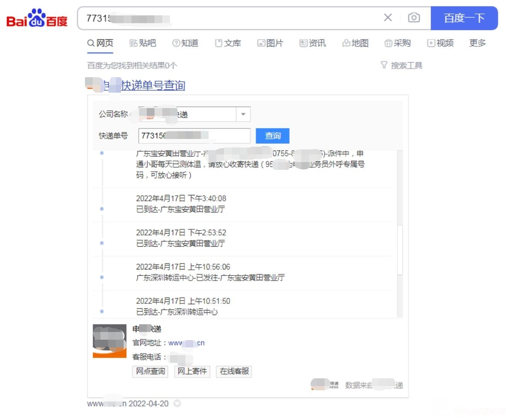The height and width of the screenshot is (420, 506).
Task: Click the 网上寄件 button
Action: click(x=192, y=371)
